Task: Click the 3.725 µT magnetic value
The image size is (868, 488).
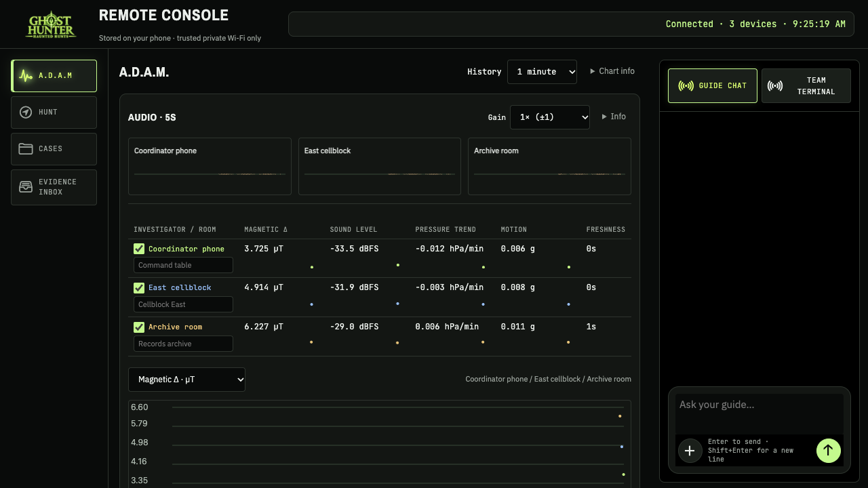Action: click(x=264, y=249)
